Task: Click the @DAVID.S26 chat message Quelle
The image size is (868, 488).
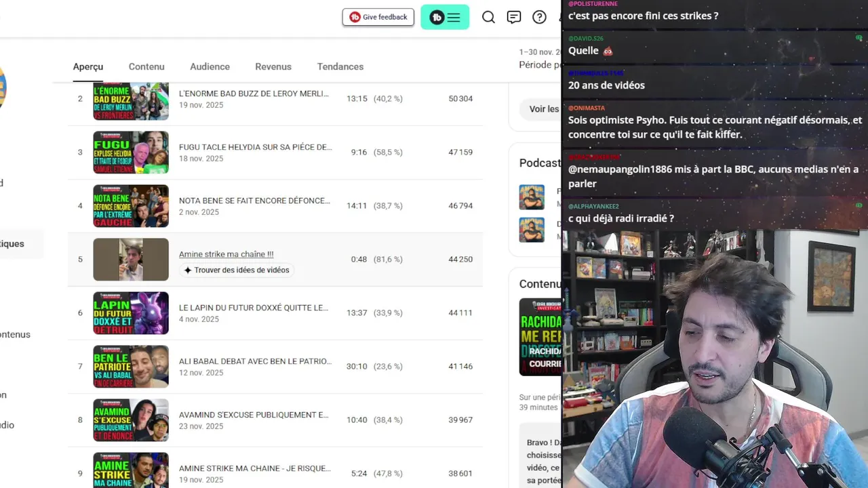Action: [x=591, y=51]
